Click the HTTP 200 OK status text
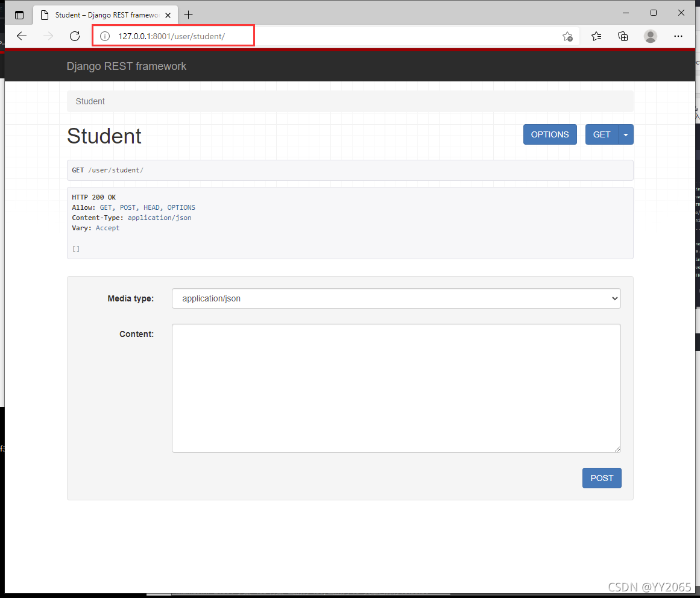 pos(93,197)
